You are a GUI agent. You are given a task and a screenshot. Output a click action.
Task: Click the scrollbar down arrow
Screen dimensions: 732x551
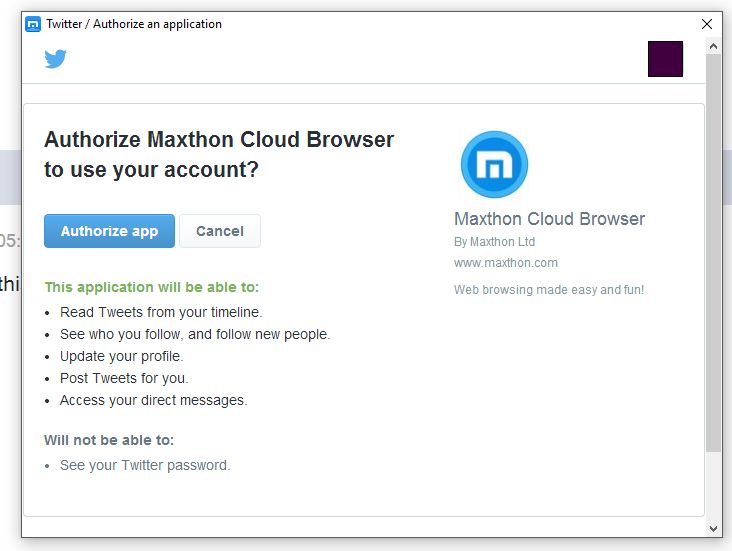coord(713,529)
